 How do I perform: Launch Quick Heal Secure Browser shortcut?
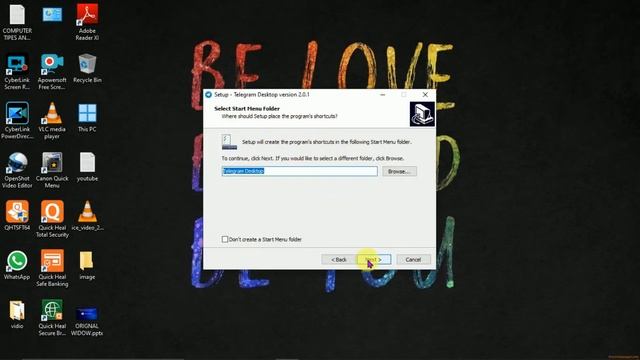(x=52, y=311)
